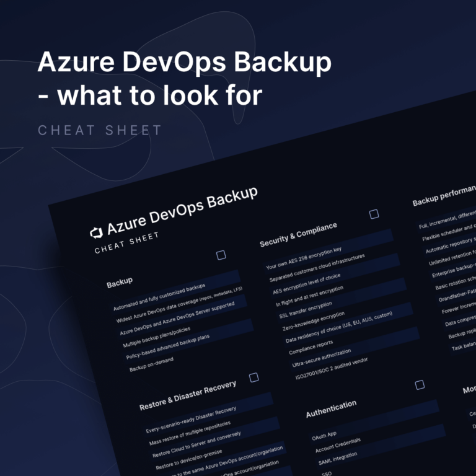This screenshot has height=476, width=476.
Task: Click the 'Backup' section heading
Action: (120, 283)
